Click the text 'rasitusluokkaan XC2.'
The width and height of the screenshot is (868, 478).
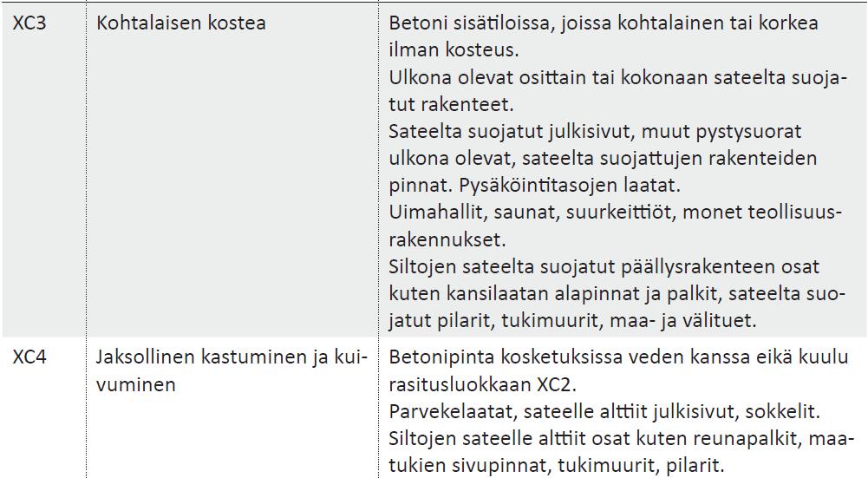click(x=483, y=384)
